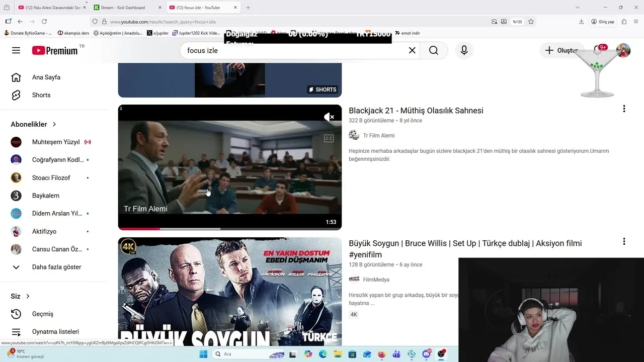
Task: Unmute the Blackjack 21 preview video
Action: tap(329, 117)
